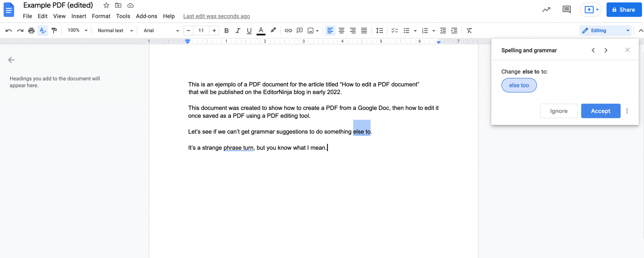Open the comment history icon
The height and width of the screenshot is (258, 644).
tap(567, 10)
